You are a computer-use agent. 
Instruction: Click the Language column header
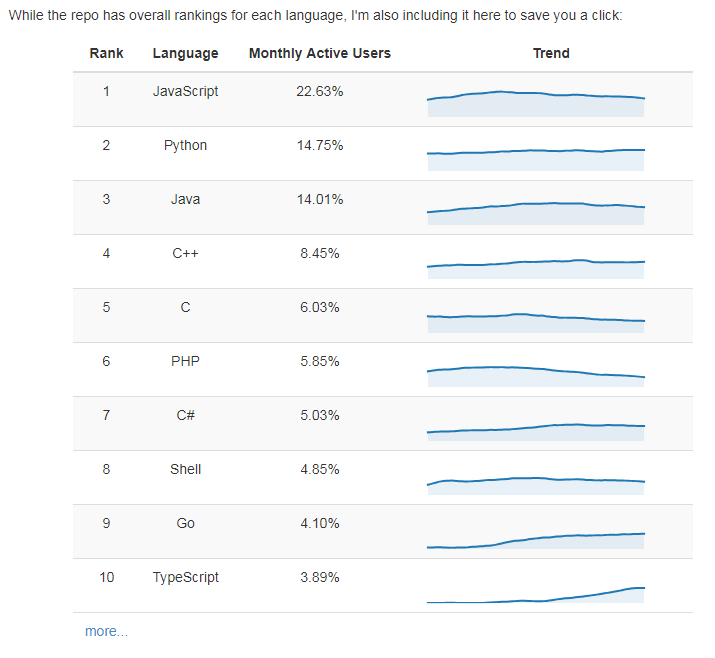point(186,53)
